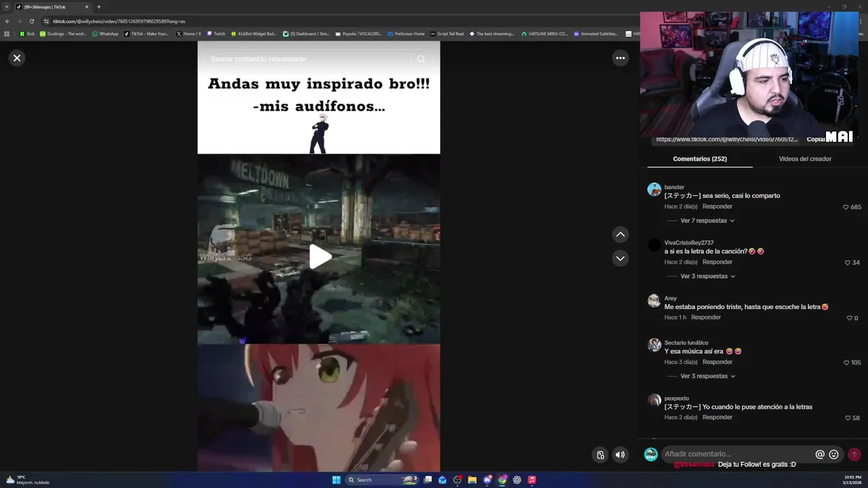Click username pexpexto
Screen dimensions: 868x488
pos(677,399)
